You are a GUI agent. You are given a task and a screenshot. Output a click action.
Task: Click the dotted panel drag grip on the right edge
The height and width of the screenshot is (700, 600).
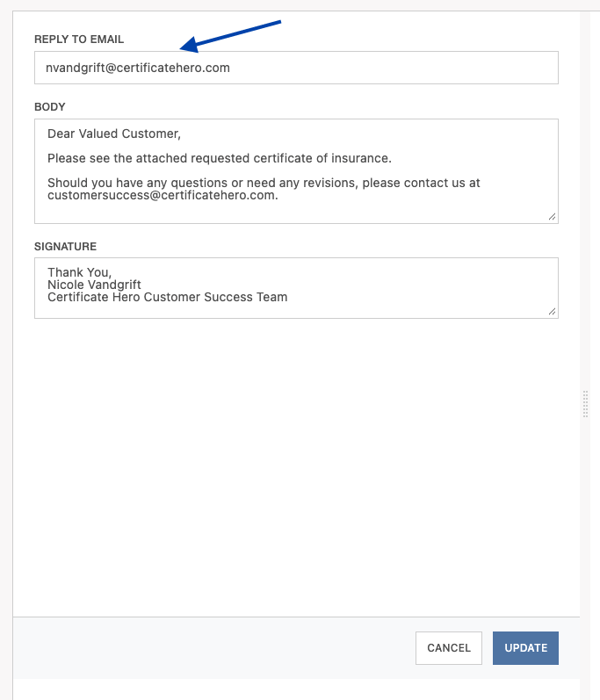click(x=585, y=404)
